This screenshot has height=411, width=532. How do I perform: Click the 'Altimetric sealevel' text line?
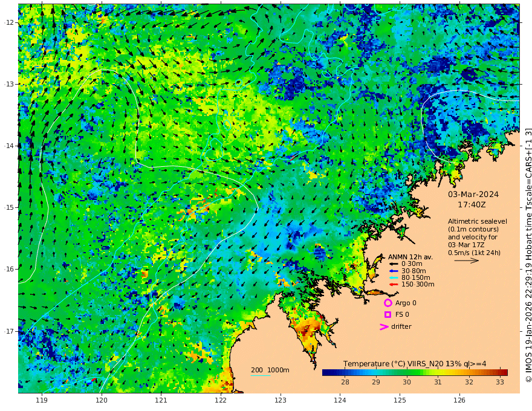pyautogui.click(x=478, y=221)
